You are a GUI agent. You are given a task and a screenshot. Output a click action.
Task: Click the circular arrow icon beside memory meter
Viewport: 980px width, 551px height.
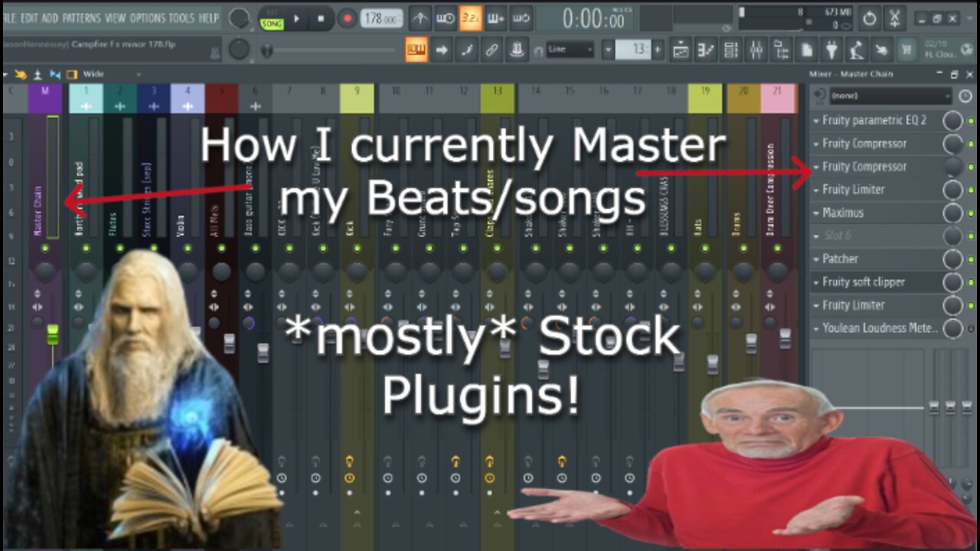pos(871,18)
